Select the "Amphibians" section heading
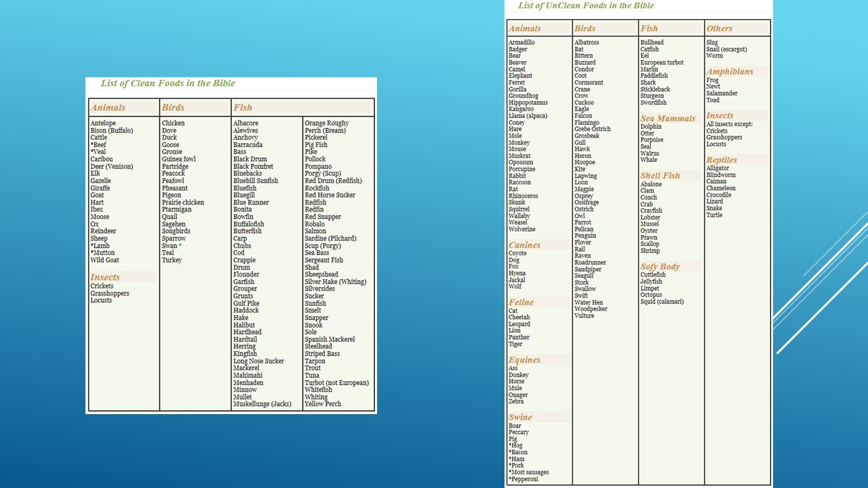The width and height of the screenshot is (868, 488). click(x=730, y=72)
